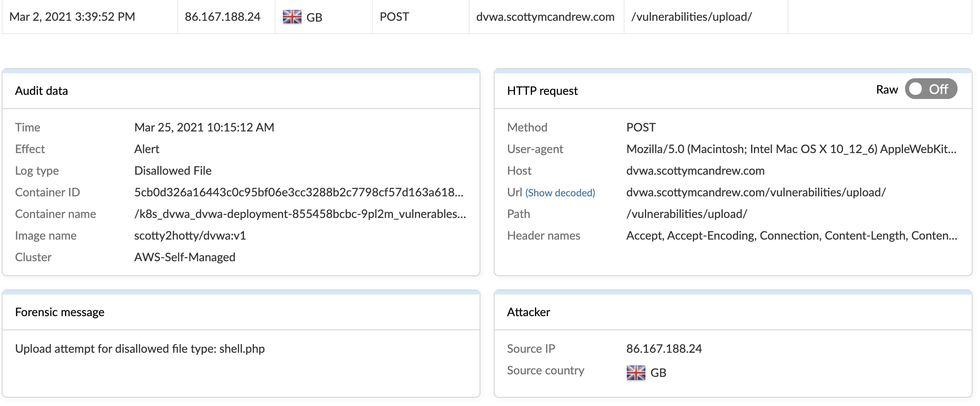Click the Image name label
980x406 pixels.
46,235
